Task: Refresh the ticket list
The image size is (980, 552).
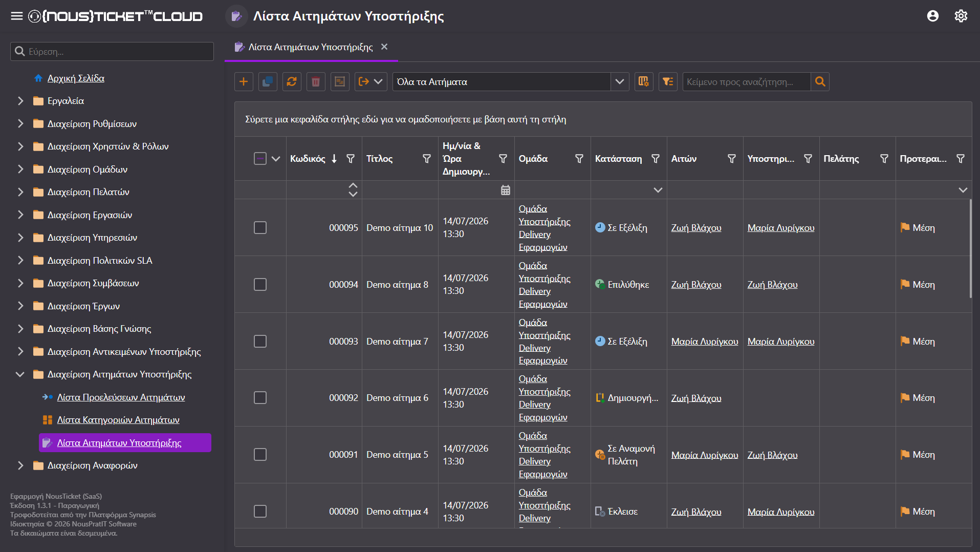Action: (x=292, y=82)
